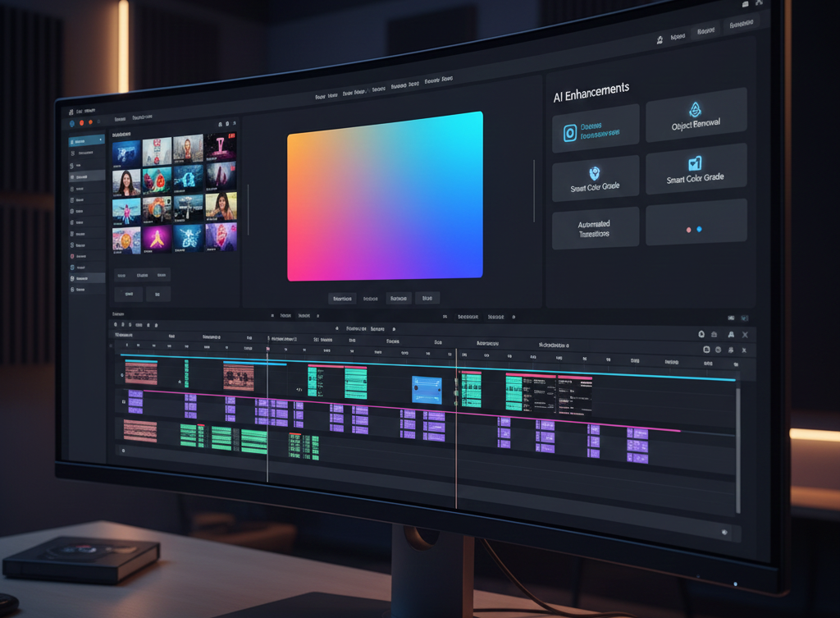Click the red record icon in the sidebar
This screenshot has width=840, height=618.
click(73, 256)
